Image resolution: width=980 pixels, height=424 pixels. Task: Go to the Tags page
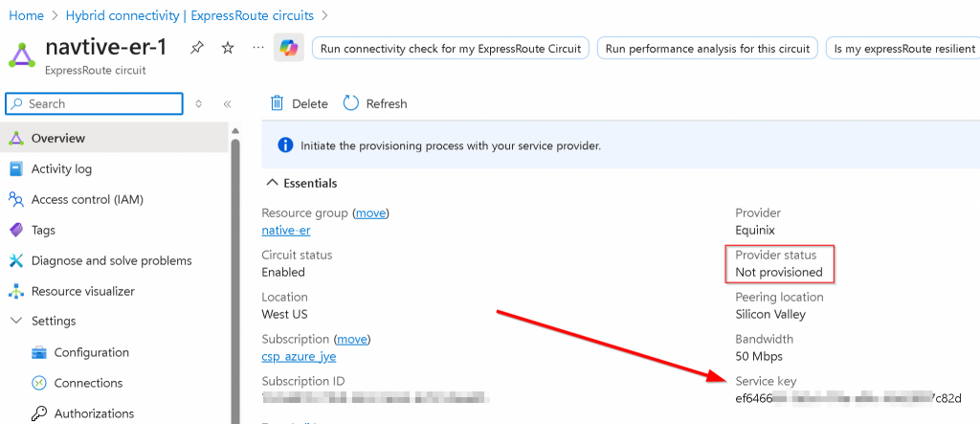point(43,230)
